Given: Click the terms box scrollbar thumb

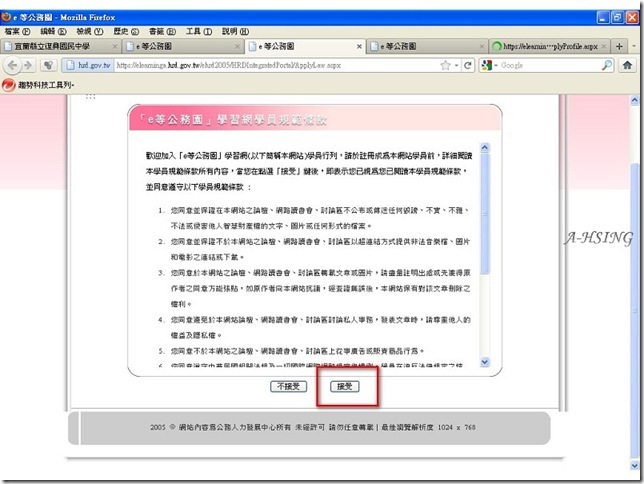Looking at the screenshot, I should pyautogui.click(x=485, y=214).
